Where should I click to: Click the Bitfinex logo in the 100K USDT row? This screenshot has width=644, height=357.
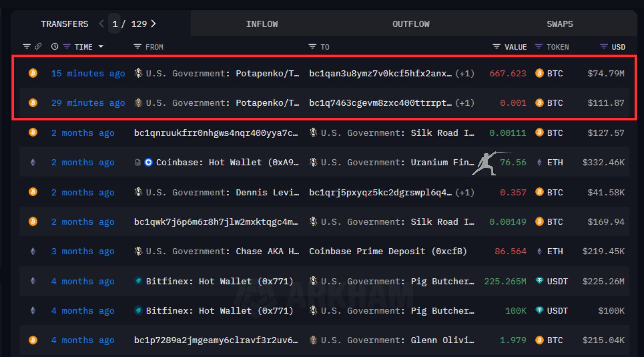tap(138, 310)
